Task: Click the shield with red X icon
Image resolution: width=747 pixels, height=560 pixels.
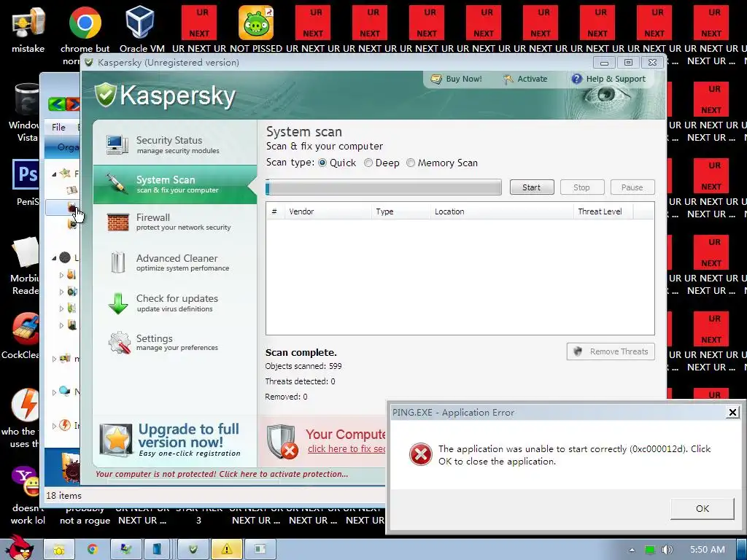Action: [282, 442]
